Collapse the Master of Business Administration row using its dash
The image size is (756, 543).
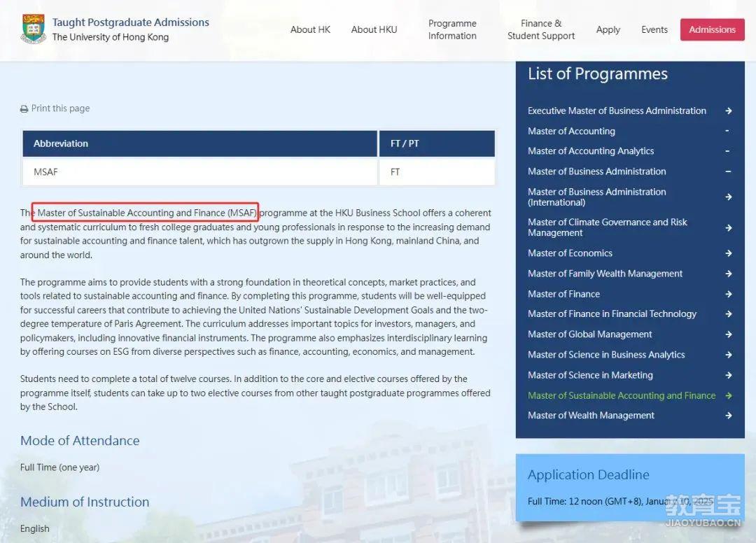(x=728, y=171)
